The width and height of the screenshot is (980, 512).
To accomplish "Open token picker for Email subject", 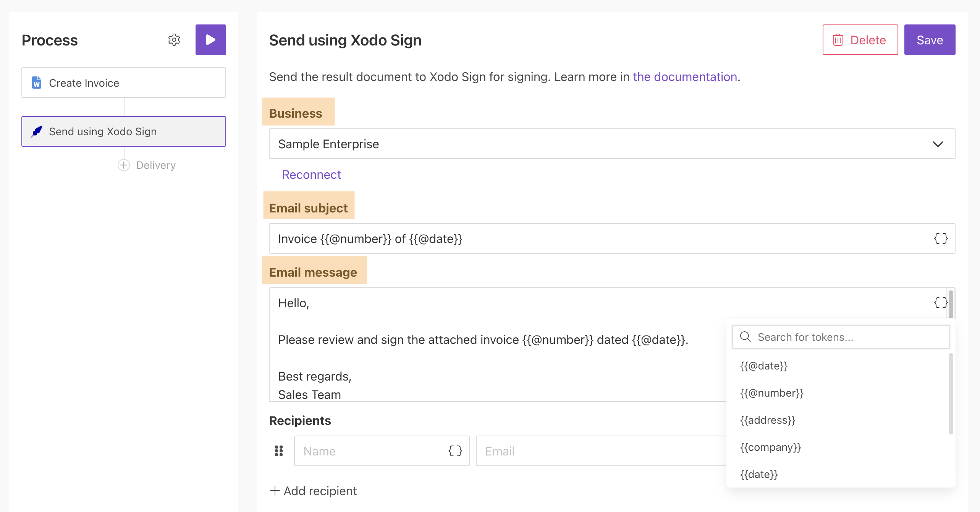I will pos(941,238).
